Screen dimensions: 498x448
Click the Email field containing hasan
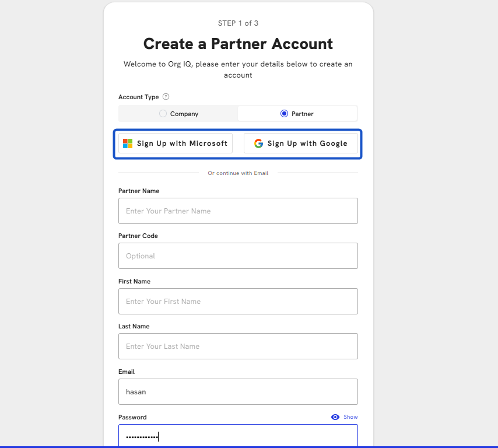(238, 391)
